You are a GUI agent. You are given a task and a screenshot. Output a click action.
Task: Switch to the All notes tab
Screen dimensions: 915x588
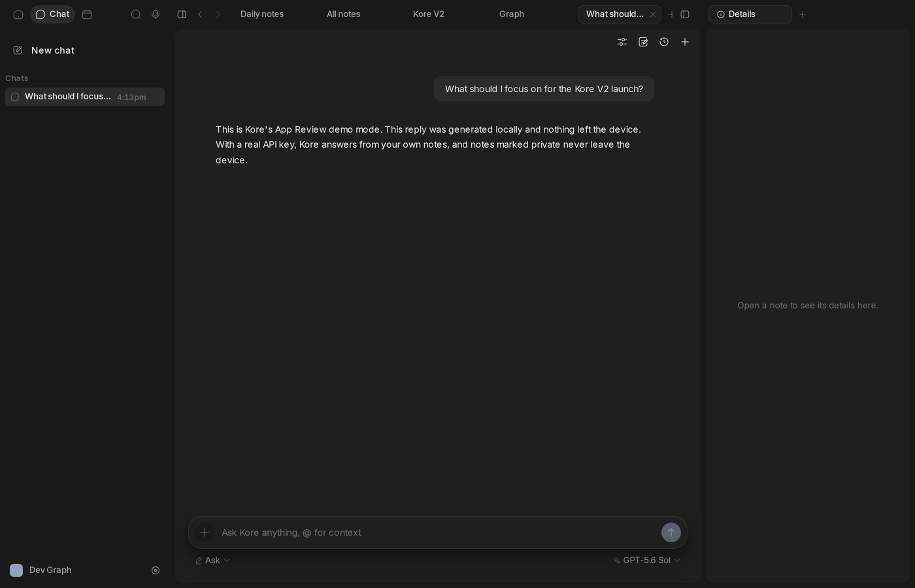(x=344, y=14)
